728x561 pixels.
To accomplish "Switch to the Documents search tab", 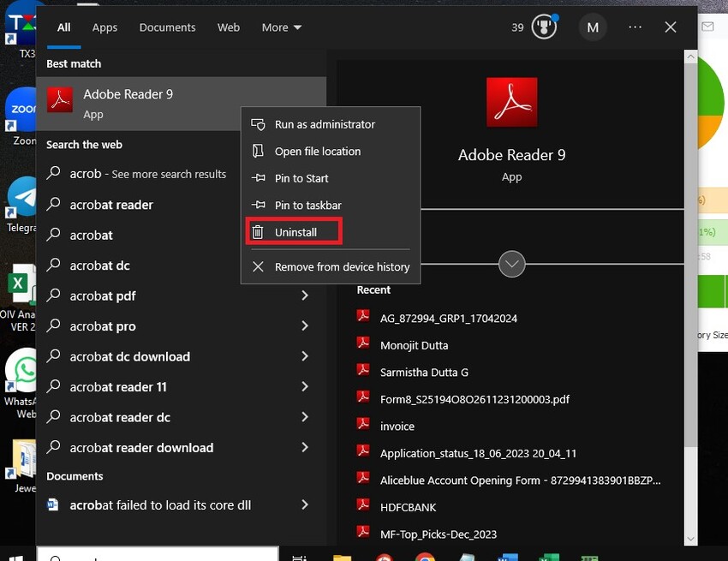I will tap(167, 27).
